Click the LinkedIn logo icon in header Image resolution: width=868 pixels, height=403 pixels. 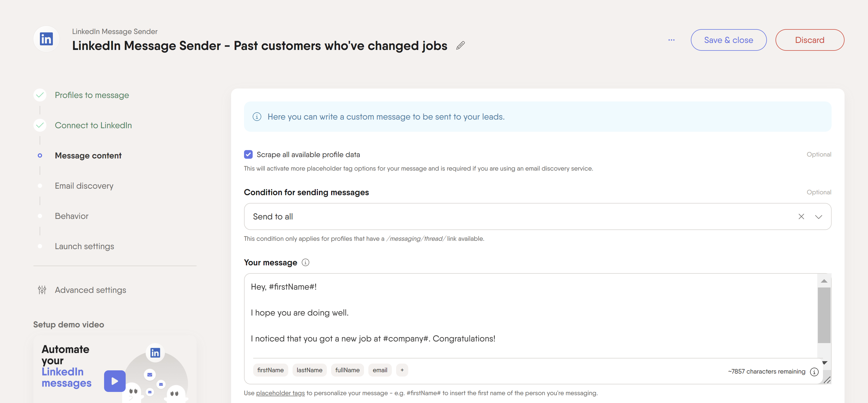pos(46,39)
